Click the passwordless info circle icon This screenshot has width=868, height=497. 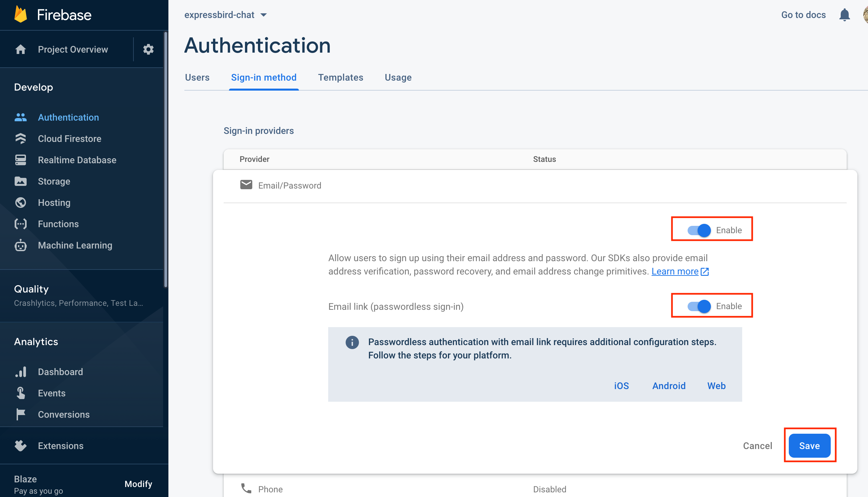pos(352,342)
